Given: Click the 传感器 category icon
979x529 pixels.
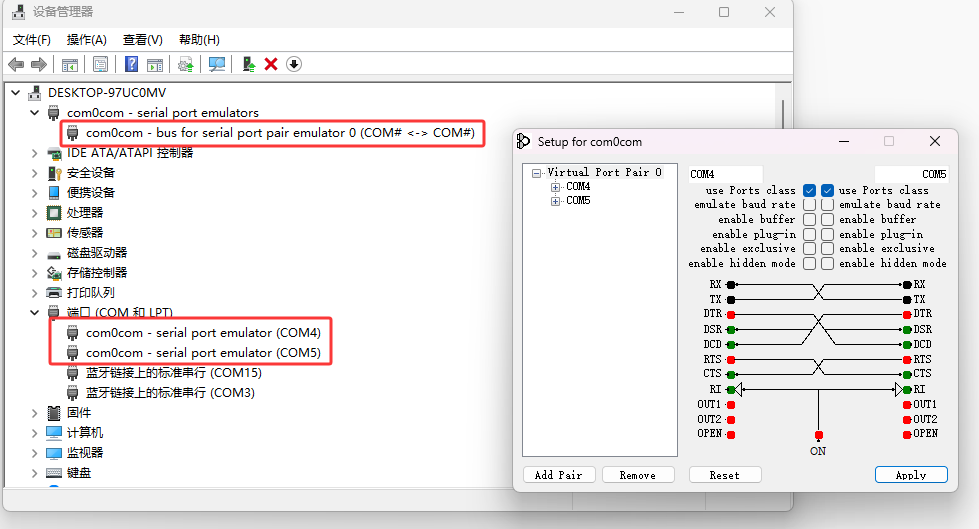Looking at the screenshot, I should (x=54, y=233).
